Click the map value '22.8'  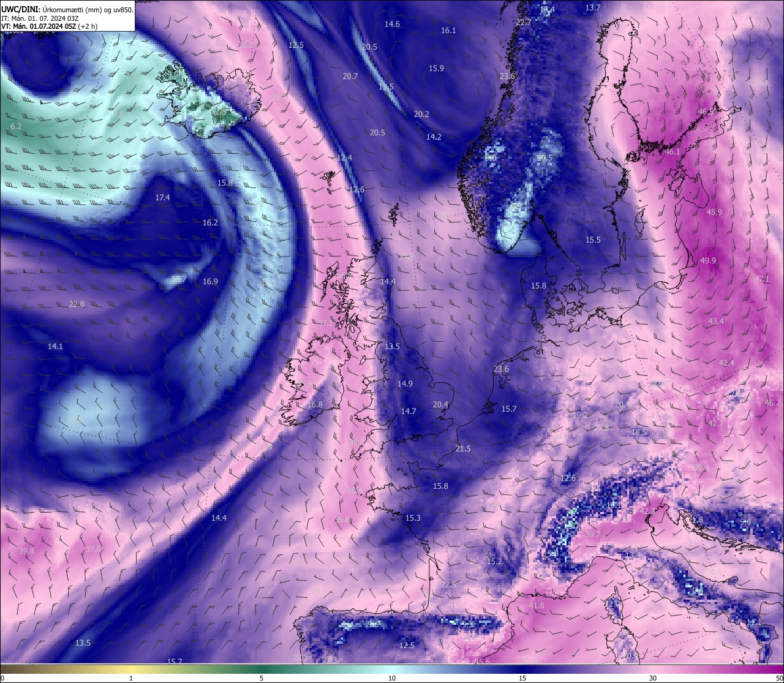(77, 304)
